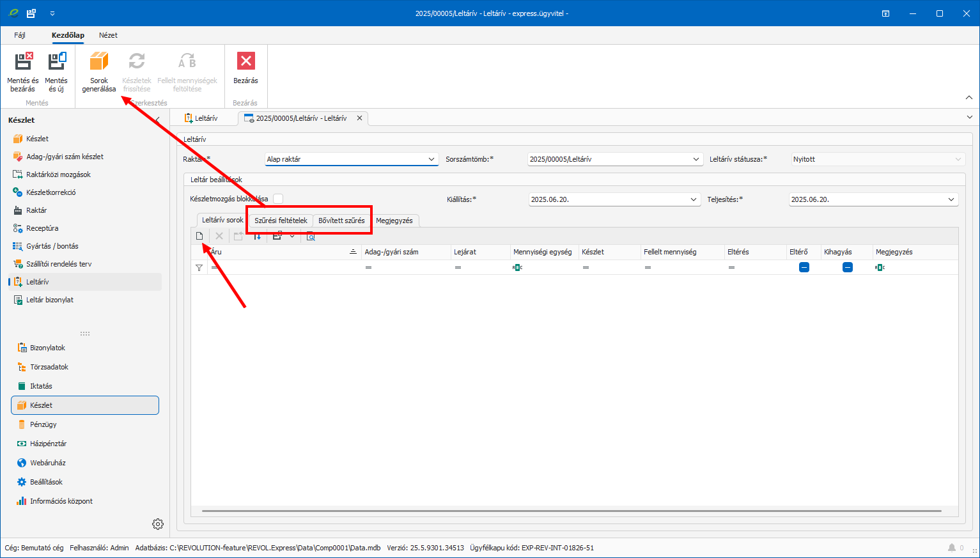Go to the Törzsadatok module
The image size is (980, 558).
(x=49, y=367)
